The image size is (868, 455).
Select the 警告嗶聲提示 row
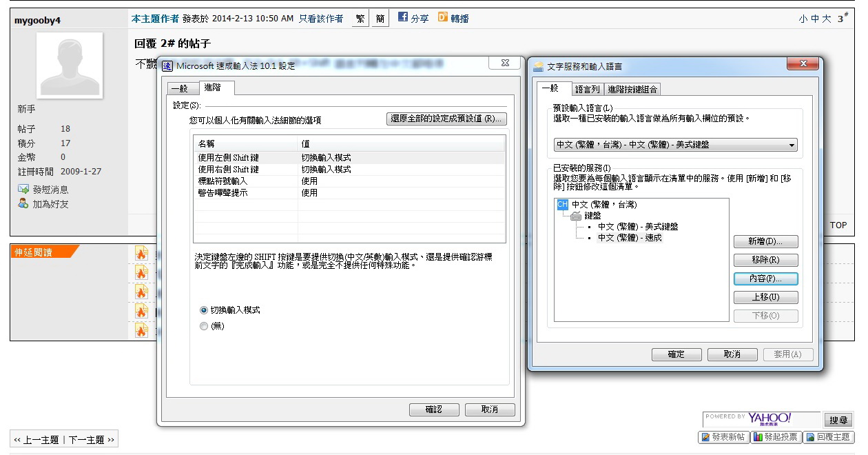(349, 193)
